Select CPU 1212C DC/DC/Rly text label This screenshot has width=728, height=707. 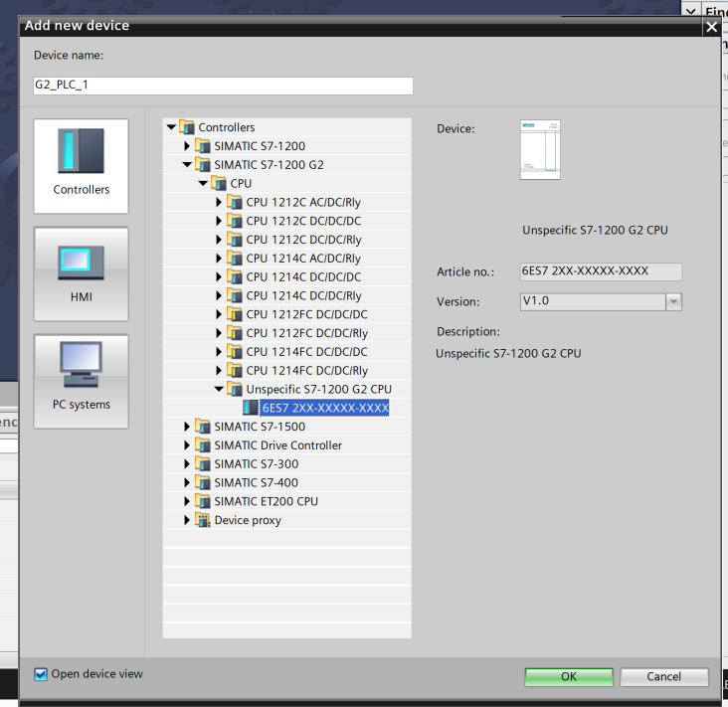coord(303,240)
